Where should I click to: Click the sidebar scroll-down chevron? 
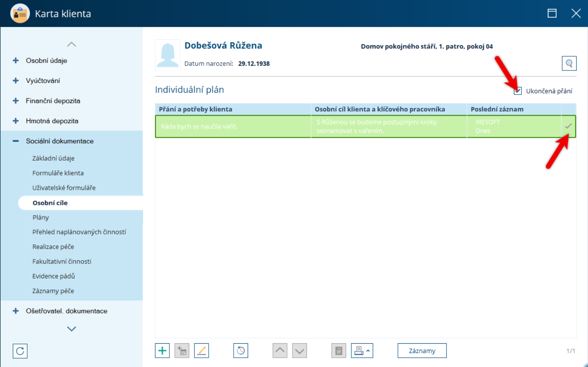pyautogui.click(x=72, y=328)
